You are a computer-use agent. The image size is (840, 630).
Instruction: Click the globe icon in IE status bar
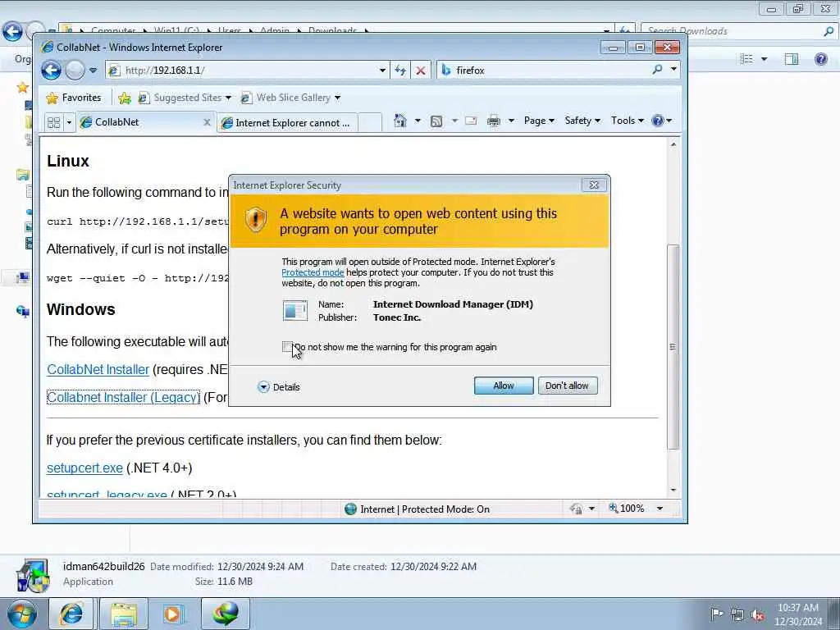pos(351,509)
